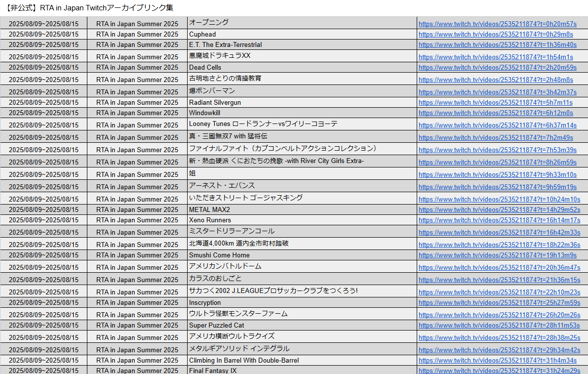Select the Smushi Come Home title cell
The image size is (588, 374).
pyautogui.click(x=302, y=255)
